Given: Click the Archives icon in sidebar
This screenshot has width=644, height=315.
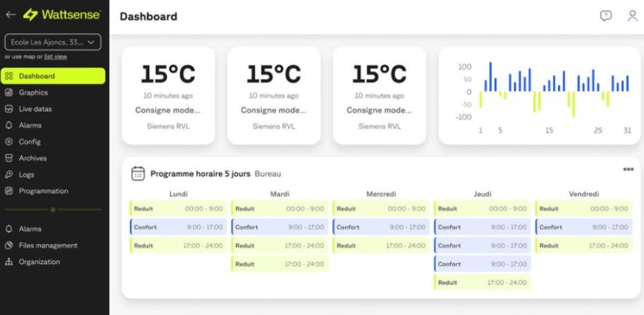Looking at the screenshot, I should pyautogui.click(x=9, y=158).
